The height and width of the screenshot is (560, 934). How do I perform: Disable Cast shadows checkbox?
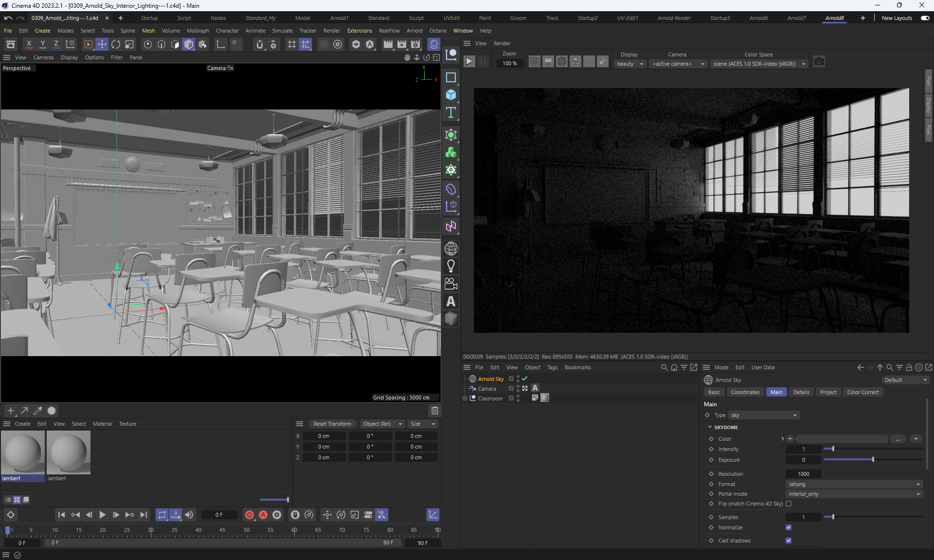[789, 541]
